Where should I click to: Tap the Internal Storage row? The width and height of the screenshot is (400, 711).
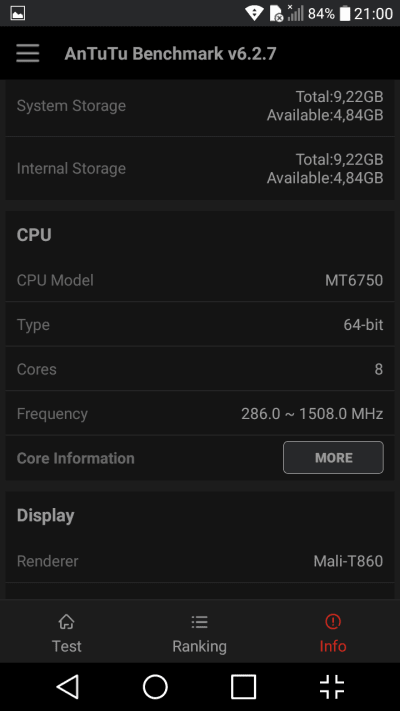tap(200, 169)
